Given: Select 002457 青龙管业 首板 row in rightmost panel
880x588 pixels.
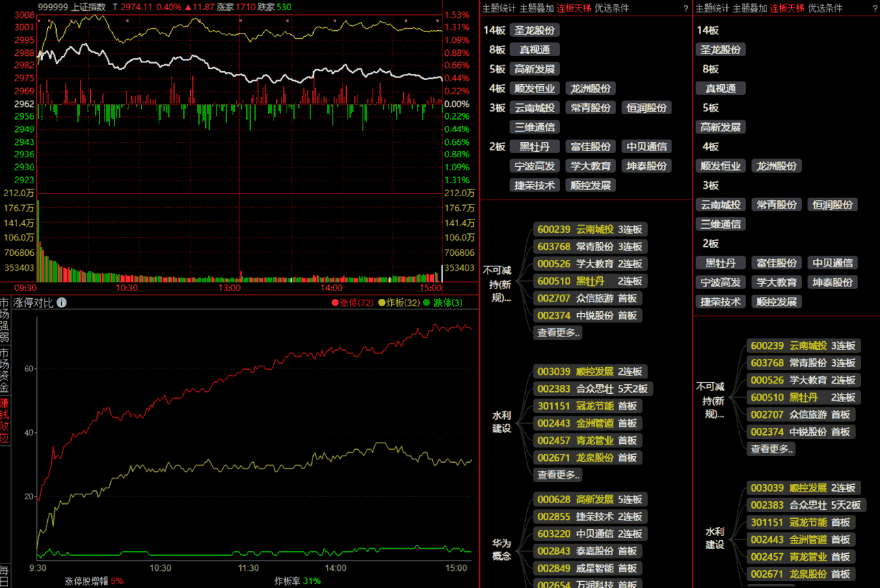Looking at the screenshot, I should coord(801,557).
